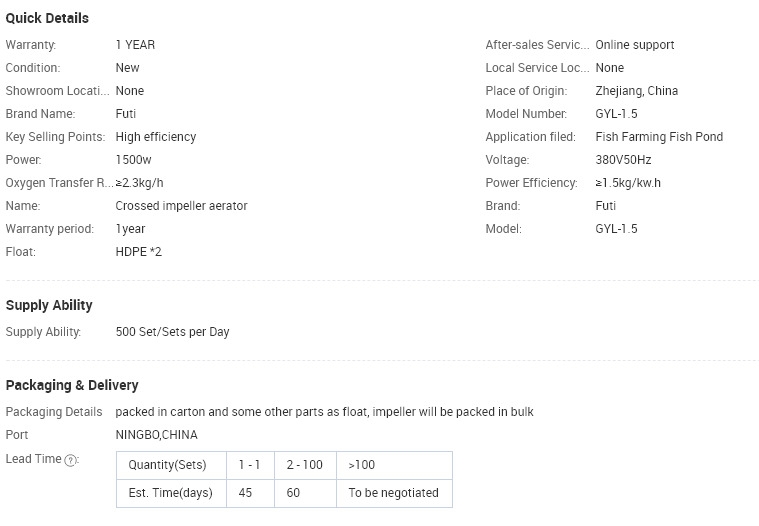Click the truncated Showroom Location label
The width and height of the screenshot is (759, 526).
point(57,91)
